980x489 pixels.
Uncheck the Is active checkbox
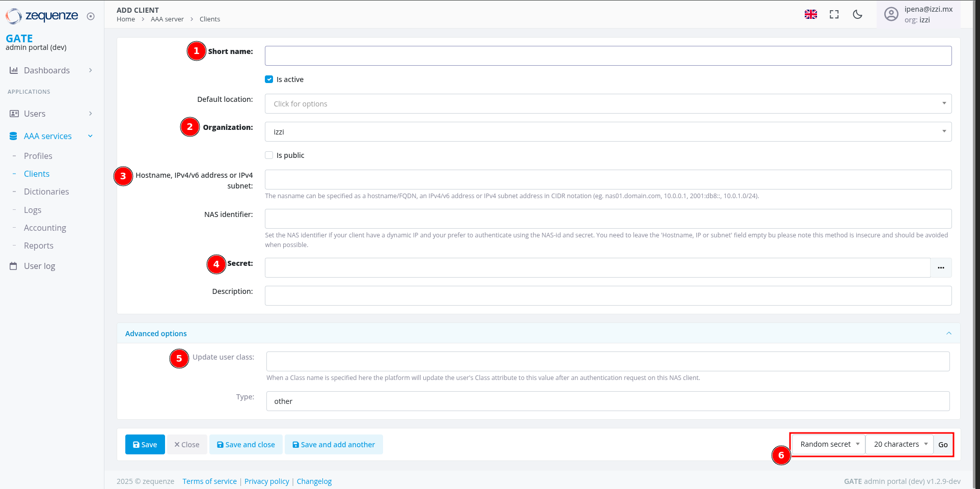(269, 79)
